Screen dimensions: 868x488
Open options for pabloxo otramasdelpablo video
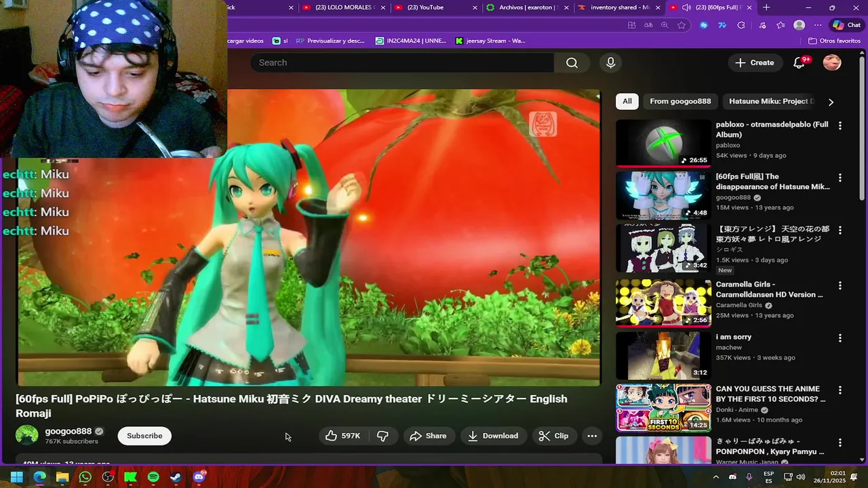840,125
